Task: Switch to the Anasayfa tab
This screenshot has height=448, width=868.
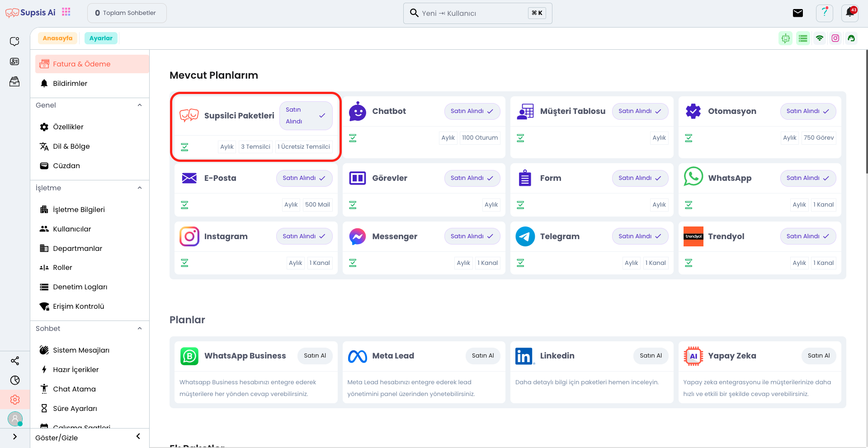Action: 57,38
